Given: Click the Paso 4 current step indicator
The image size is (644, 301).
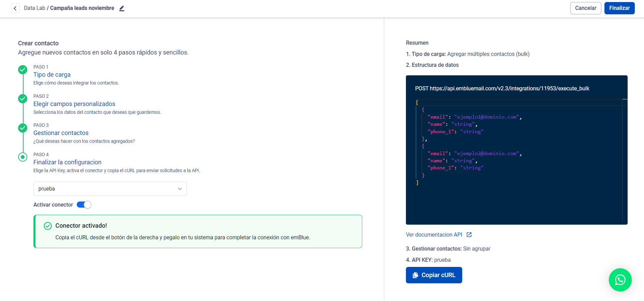Looking at the screenshot, I should [x=23, y=157].
